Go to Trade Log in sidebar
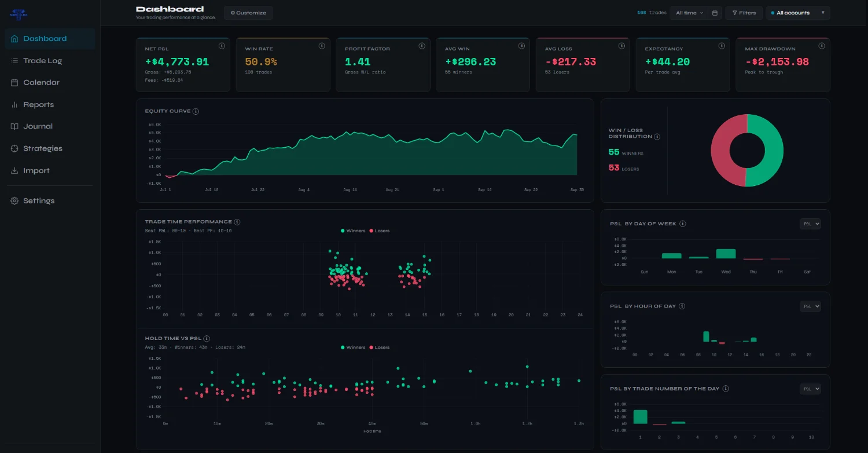 [50, 61]
